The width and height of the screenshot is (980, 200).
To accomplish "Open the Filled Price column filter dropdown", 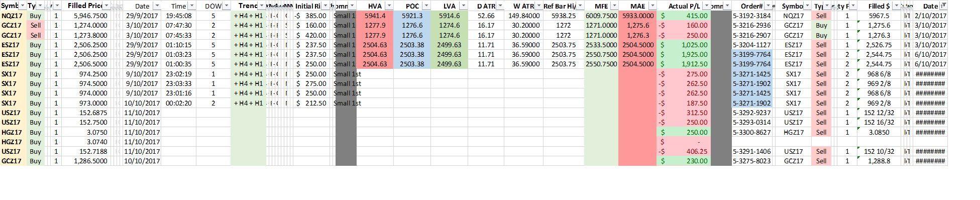I will [x=106, y=6].
